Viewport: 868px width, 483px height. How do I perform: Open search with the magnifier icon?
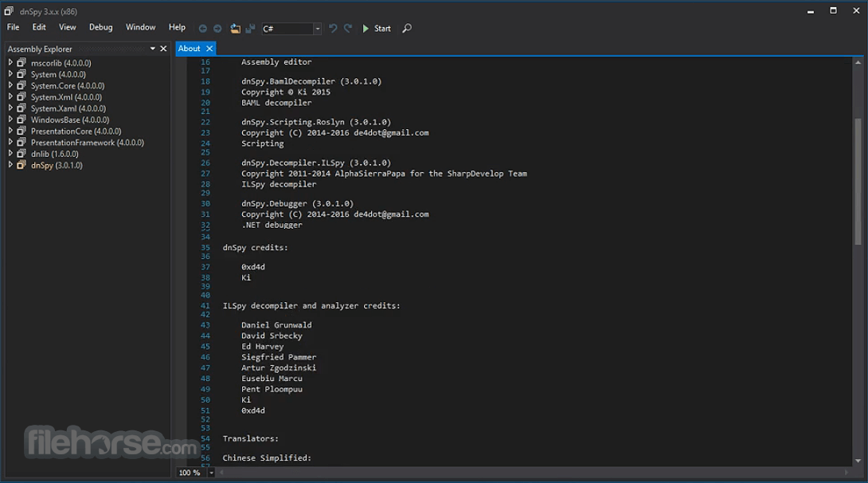click(407, 28)
